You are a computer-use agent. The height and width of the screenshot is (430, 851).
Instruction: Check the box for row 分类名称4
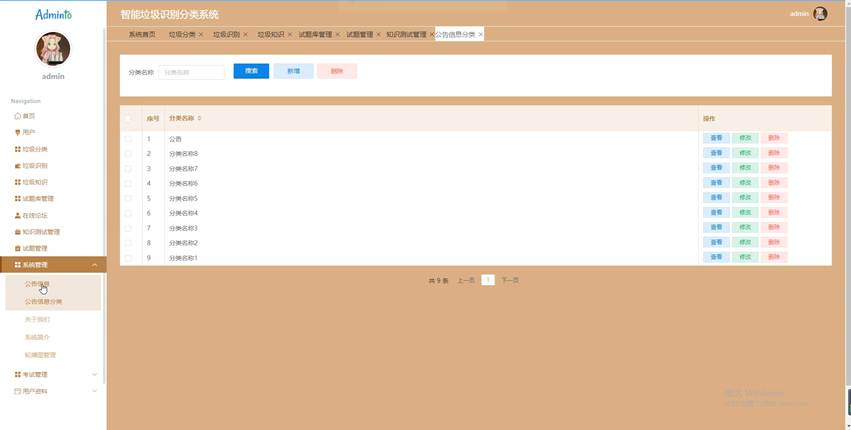pyautogui.click(x=128, y=213)
